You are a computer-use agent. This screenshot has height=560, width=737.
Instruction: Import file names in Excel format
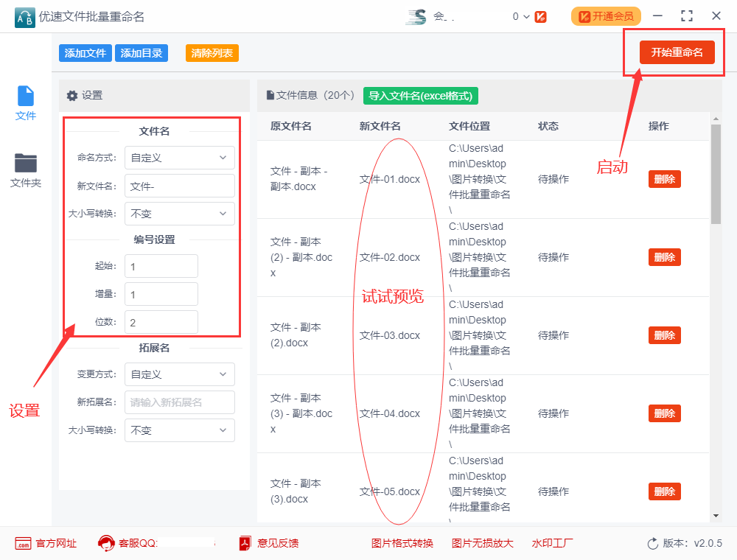(420, 96)
